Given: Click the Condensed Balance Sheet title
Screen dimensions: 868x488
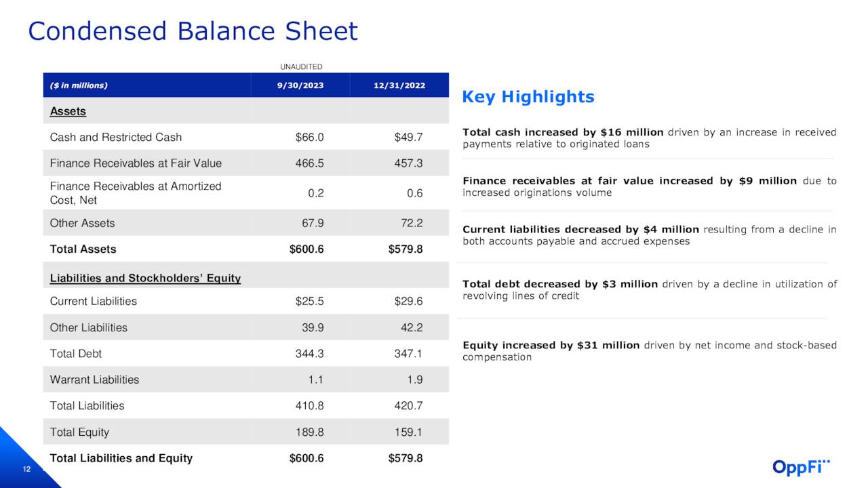Looking at the screenshot, I should click(193, 30).
